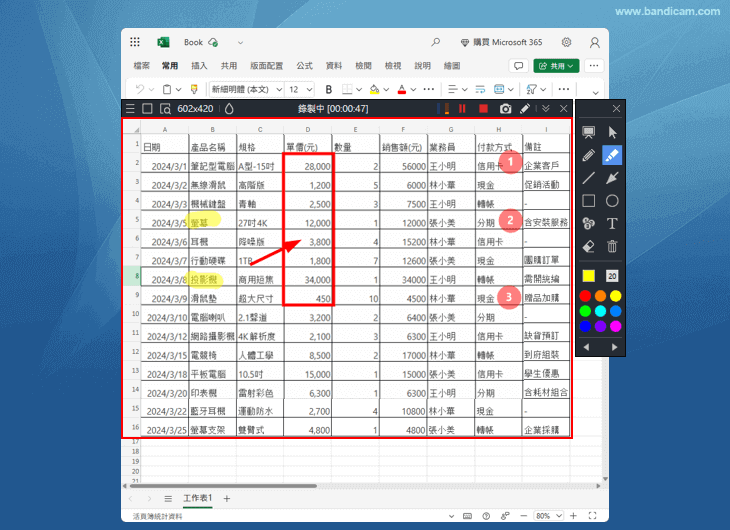Open the search magnifier in Excel header

pos(435,42)
